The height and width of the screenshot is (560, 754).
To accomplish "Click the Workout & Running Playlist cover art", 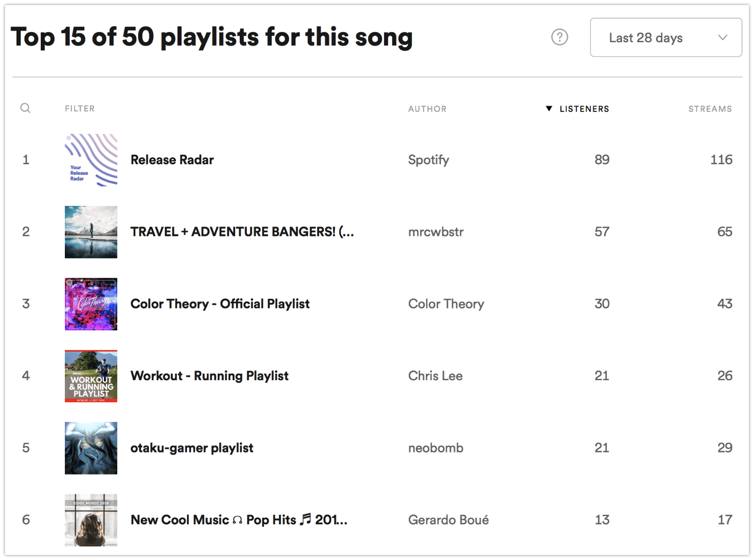I will tap(90, 376).
